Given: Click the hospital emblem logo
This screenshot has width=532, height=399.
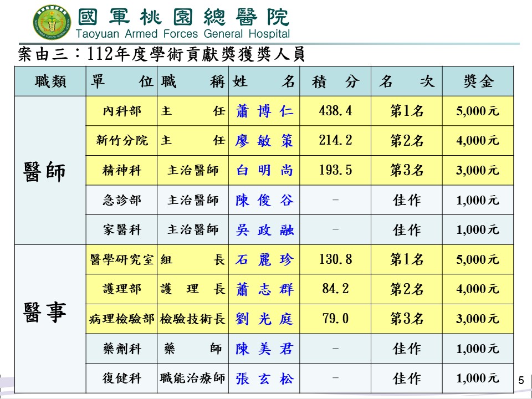Looking at the screenshot, I should pos(52,23).
